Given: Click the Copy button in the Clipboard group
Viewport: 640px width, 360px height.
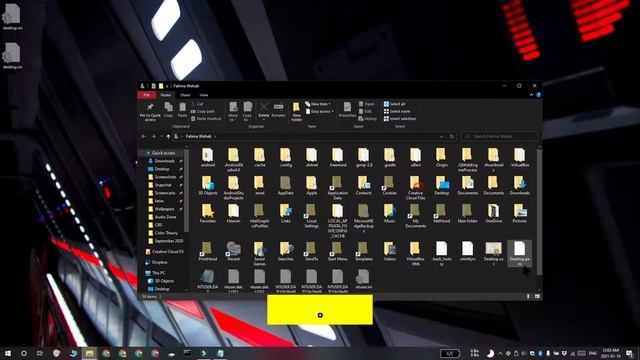Looking at the screenshot, I should point(168,110).
